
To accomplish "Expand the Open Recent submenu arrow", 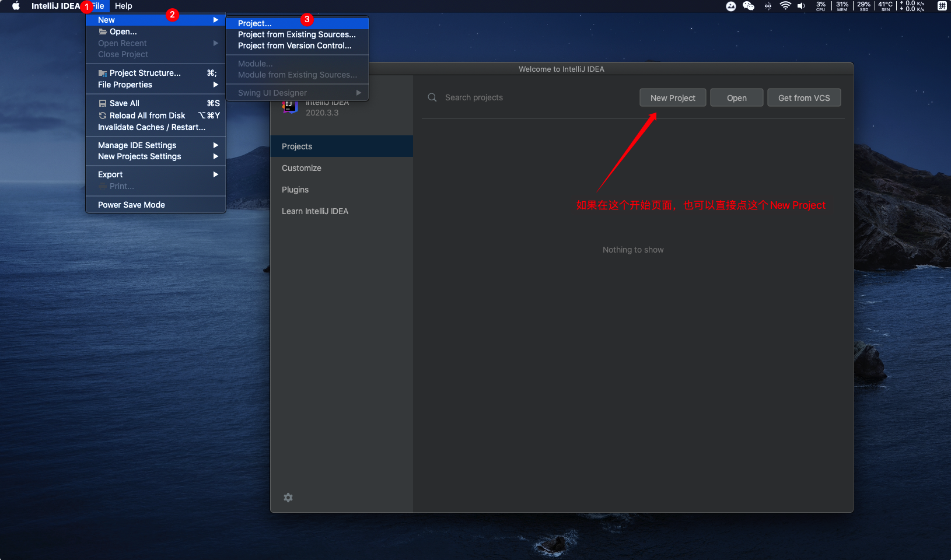I will pyautogui.click(x=216, y=43).
